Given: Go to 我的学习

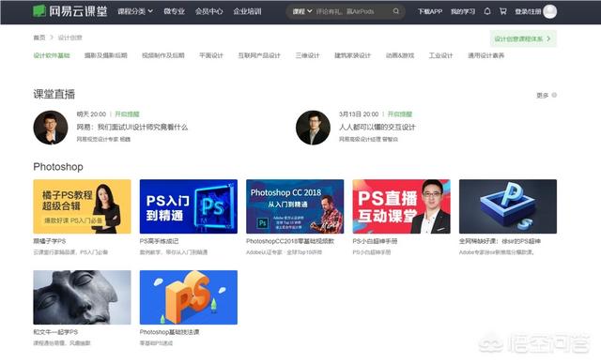Looking at the screenshot, I should [463, 11].
